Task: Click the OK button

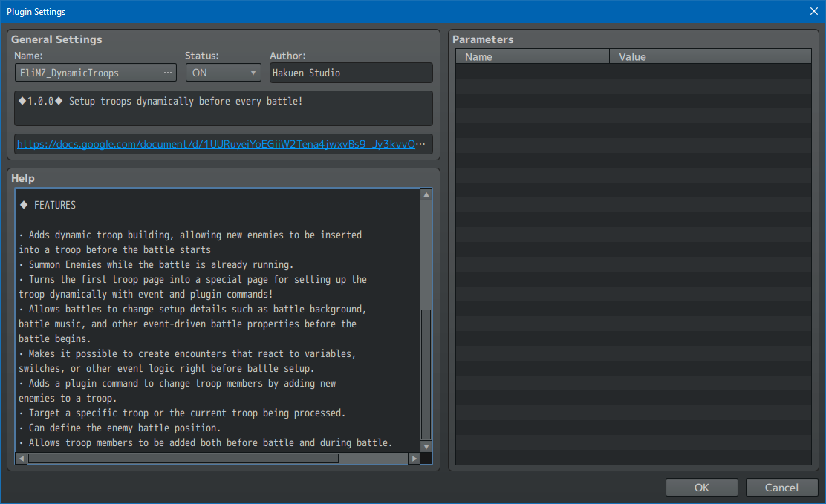Action: pos(701,488)
